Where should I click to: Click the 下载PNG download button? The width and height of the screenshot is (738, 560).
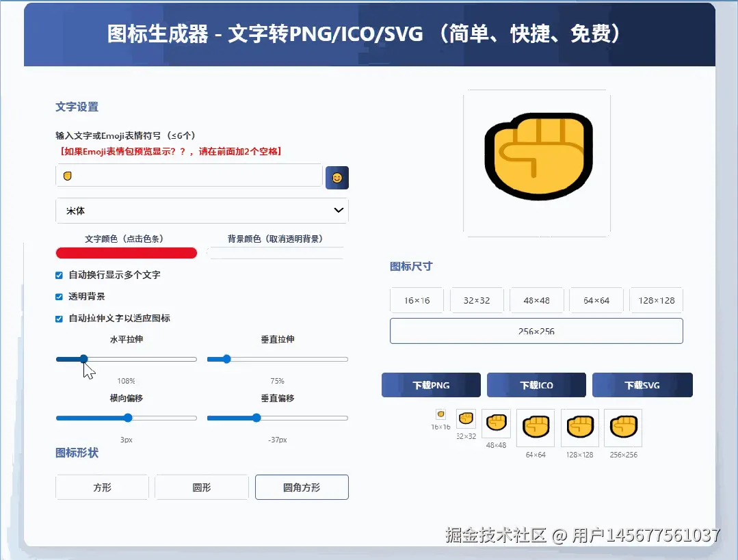click(430, 384)
